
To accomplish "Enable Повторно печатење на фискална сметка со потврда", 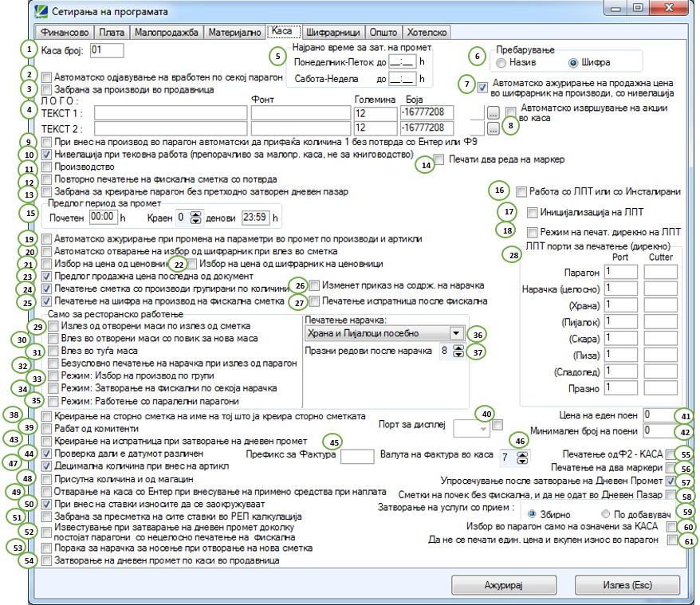I will tap(46, 180).
